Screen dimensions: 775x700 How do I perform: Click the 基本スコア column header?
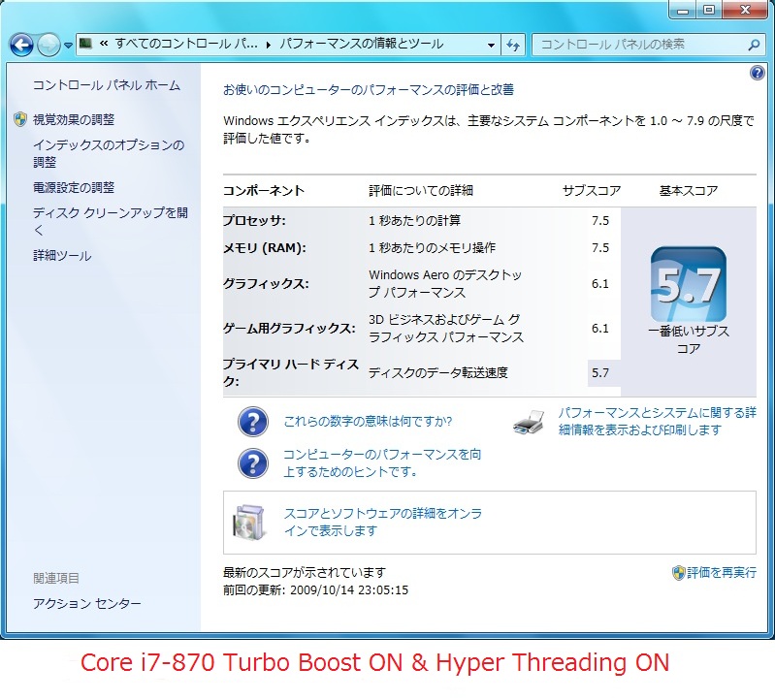tap(689, 191)
